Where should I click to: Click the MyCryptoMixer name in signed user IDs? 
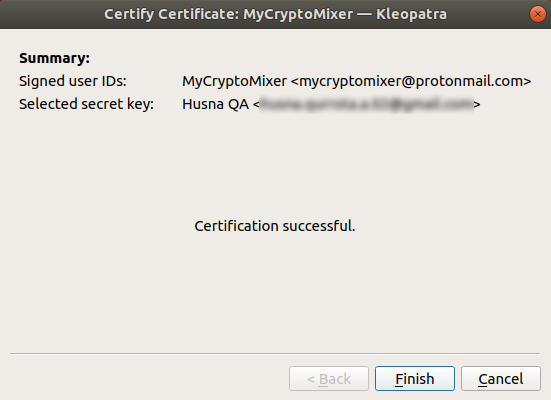point(234,81)
